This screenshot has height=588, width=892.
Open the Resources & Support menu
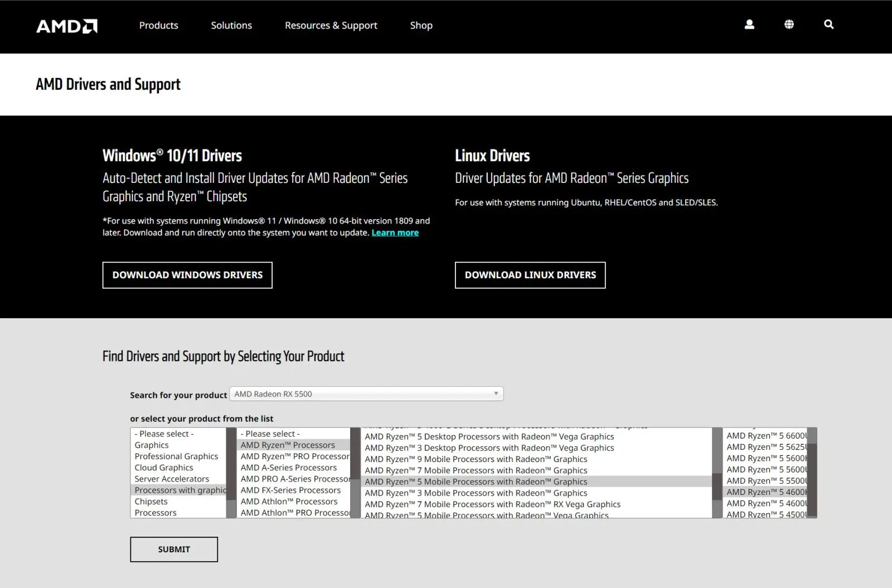point(331,26)
